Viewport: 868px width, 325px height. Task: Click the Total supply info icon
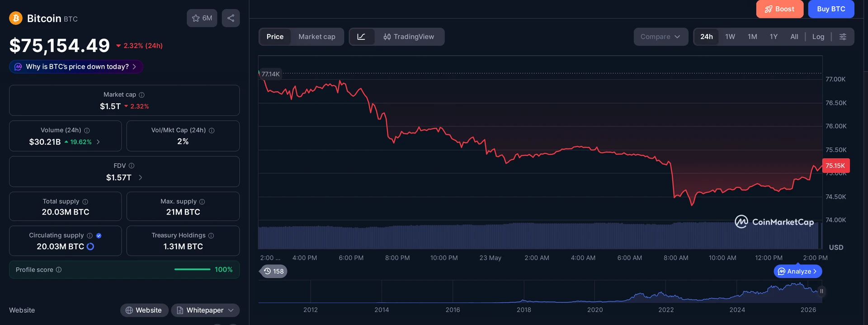[x=85, y=201]
